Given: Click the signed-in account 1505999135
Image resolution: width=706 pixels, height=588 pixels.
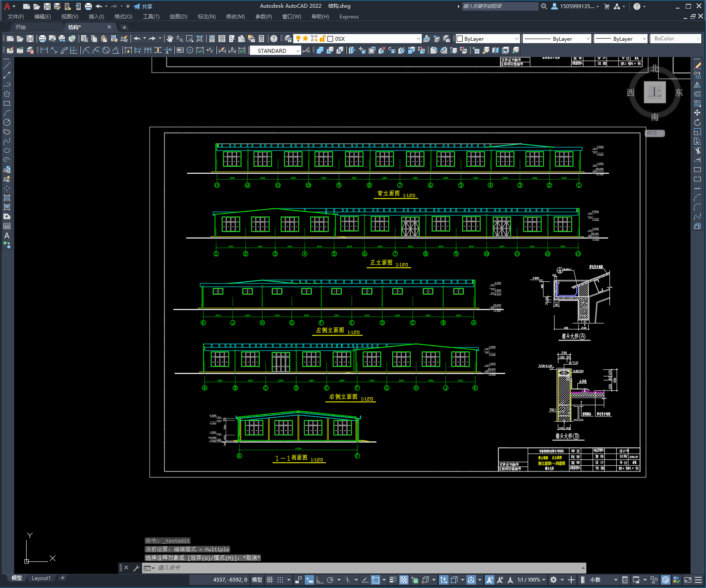Looking at the screenshot, I should click(x=575, y=6).
